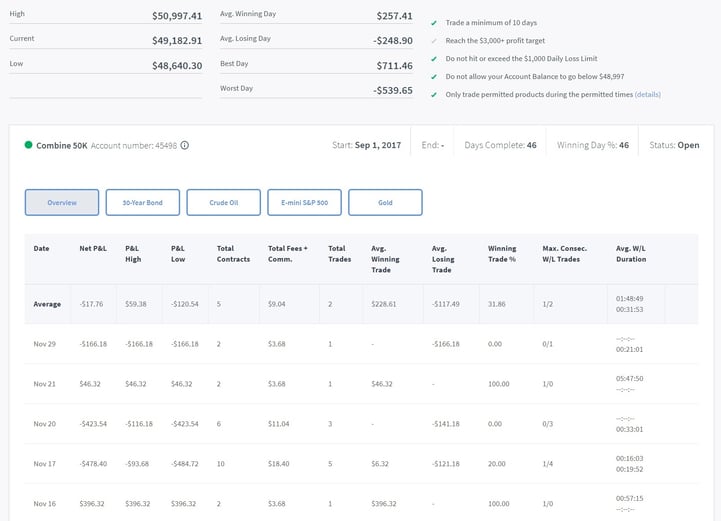This screenshot has height=521, width=721.
Task: Click the Winning Trade % column header
Action: 503,253
